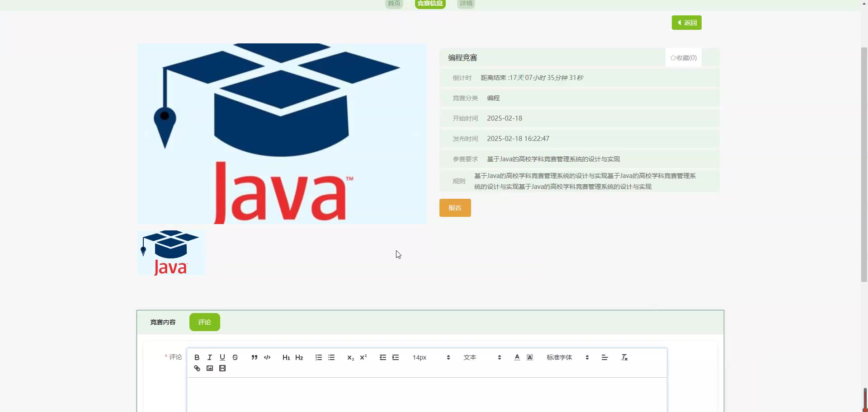Click the large Java contest image
Screen dimensions: 868x412
point(282,134)
